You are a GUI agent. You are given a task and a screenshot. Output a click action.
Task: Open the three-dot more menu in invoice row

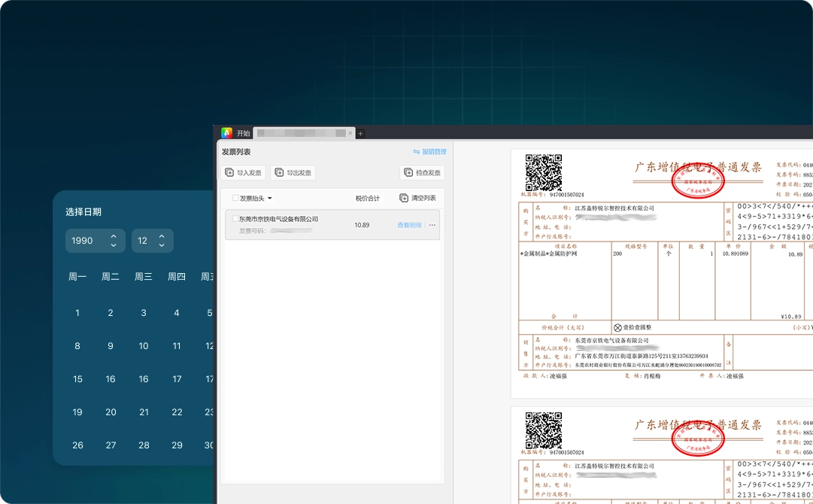pyautogui.click(x=432, y=225)
